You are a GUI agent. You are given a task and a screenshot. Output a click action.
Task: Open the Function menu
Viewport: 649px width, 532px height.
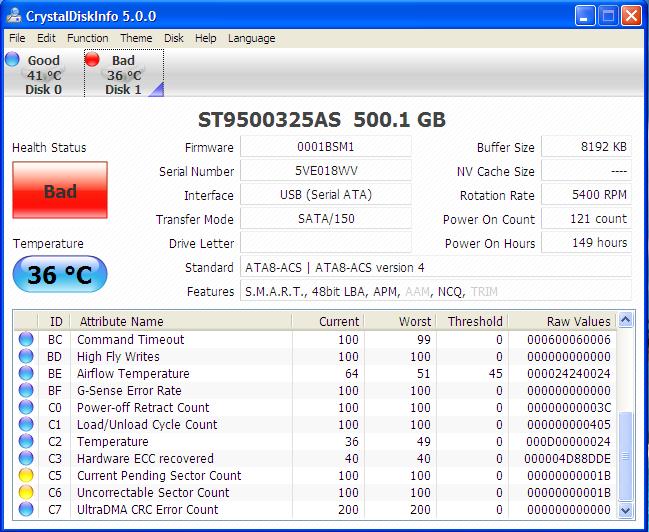[88, 38]
